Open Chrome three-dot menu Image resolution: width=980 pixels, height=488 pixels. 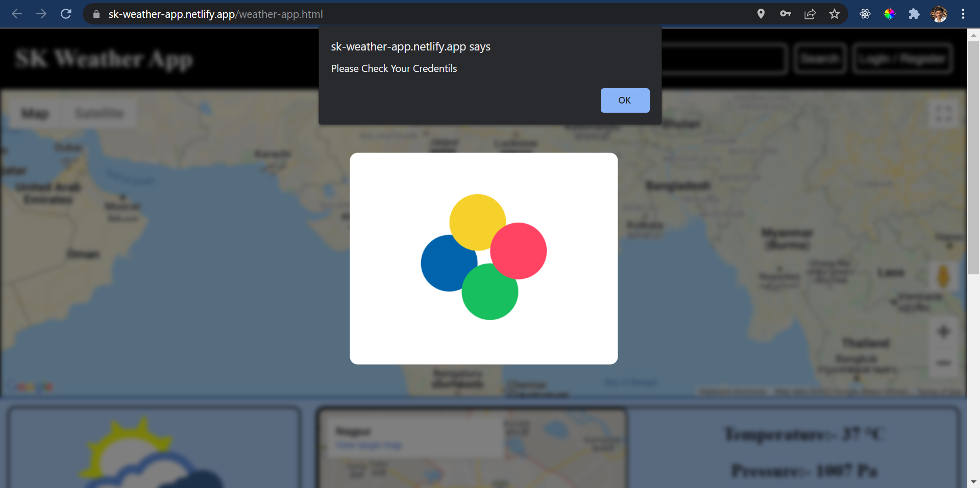[x=963, y=14]
